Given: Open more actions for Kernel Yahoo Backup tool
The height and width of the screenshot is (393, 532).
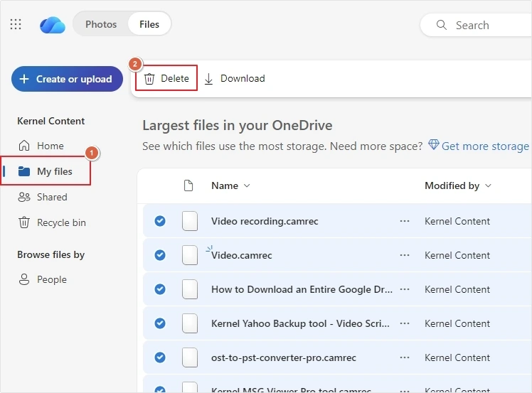Looking at the screenshot, I should (x=405, y=323).
